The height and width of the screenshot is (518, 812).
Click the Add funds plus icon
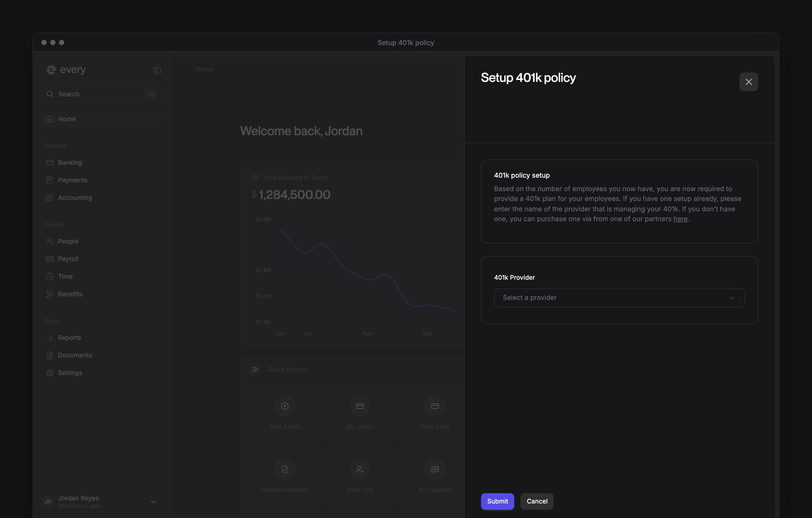tap(285, 406)
